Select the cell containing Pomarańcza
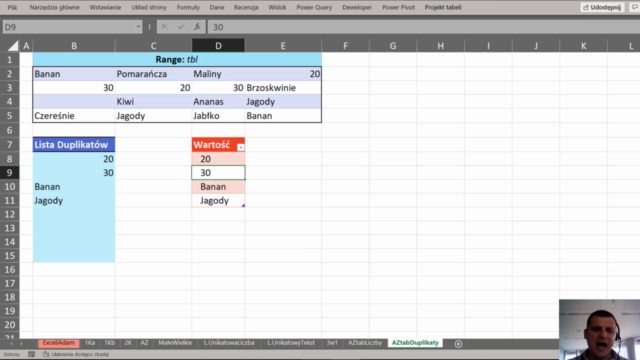640x360 pixels. pos(153,74)
